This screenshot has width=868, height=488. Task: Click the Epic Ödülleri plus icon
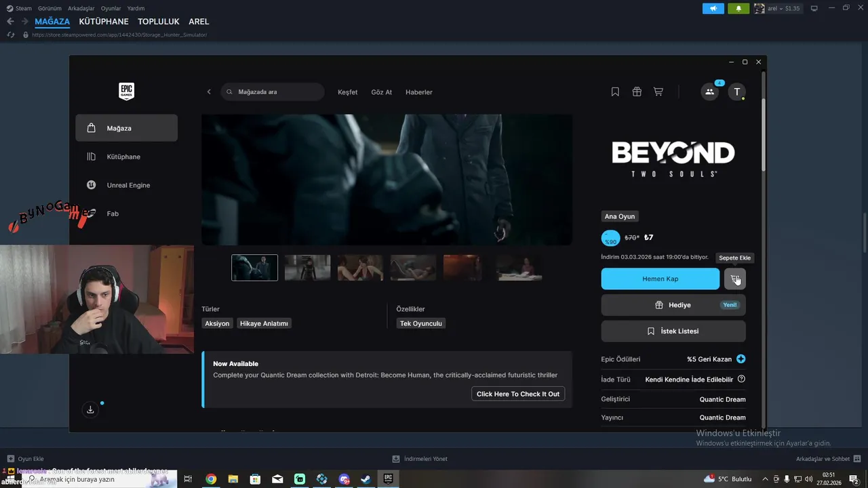[741, 359]
